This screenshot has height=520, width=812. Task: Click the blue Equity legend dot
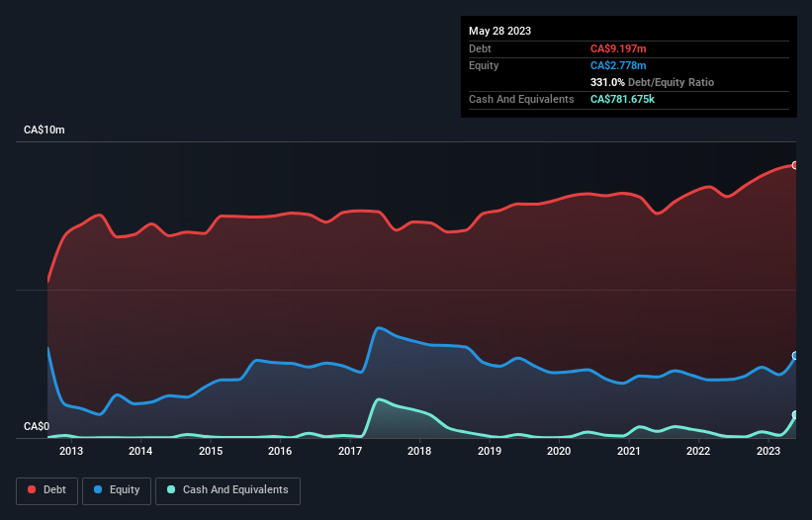click(x=98, y=489)
